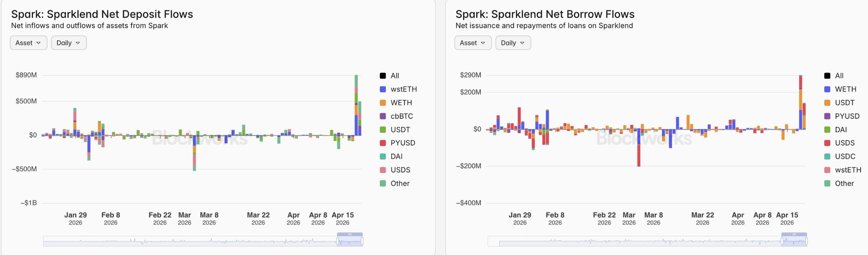Click the deposit chart range slider handle
This screenshot has height=255, width=868.
pos(338,241)
